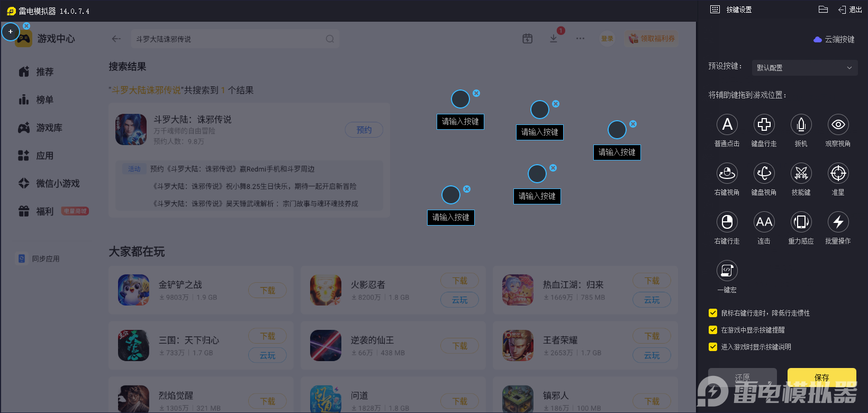Download 热血江湖：归来

point(652,281)
